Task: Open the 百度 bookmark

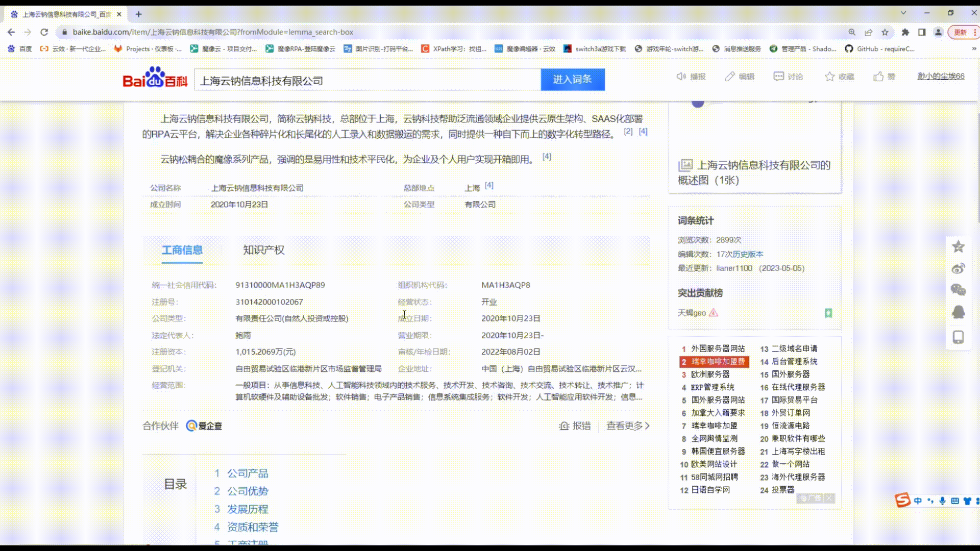Action: pyautogui.click(x=20, y=49)
